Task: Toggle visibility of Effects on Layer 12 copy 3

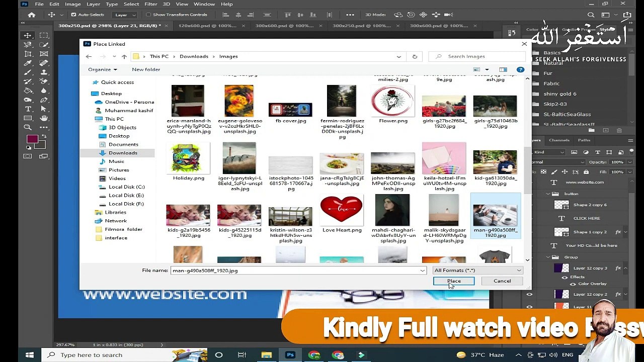Action: click(x=565, y=277)
